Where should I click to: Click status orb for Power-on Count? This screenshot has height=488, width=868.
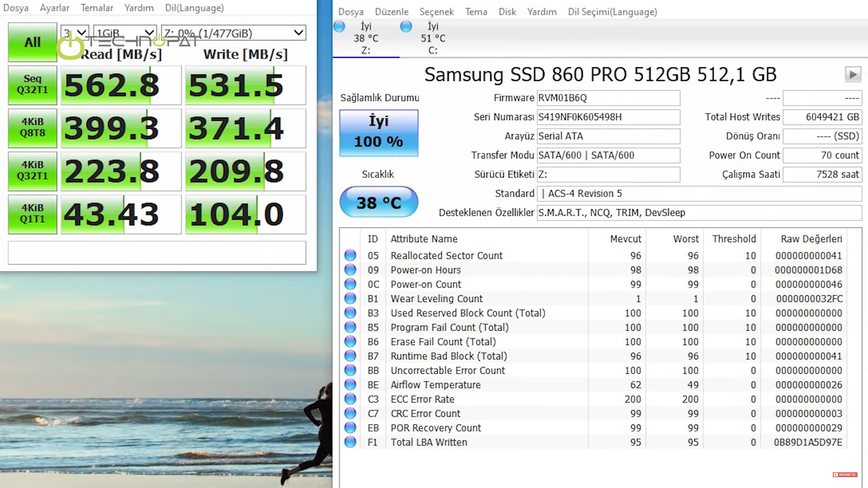click(350, 284)
